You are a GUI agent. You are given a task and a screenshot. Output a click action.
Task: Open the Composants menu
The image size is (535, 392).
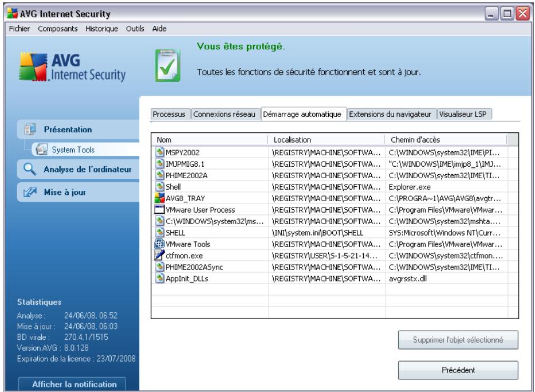pos(58,29)
